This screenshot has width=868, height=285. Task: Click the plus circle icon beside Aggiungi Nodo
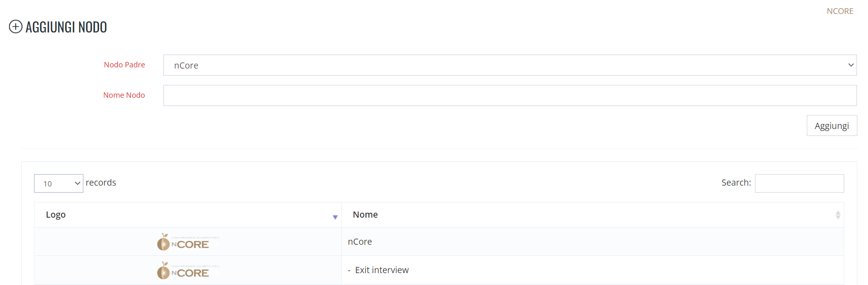click(x=16, y=27)
